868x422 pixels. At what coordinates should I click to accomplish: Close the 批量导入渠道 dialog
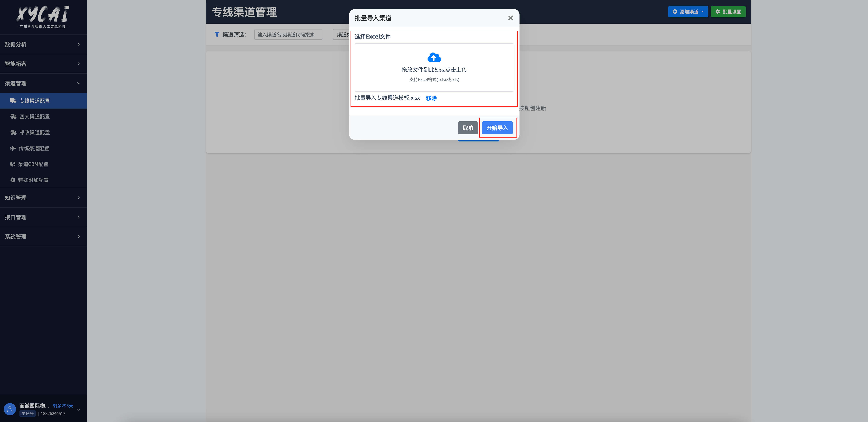coord(510,18)
